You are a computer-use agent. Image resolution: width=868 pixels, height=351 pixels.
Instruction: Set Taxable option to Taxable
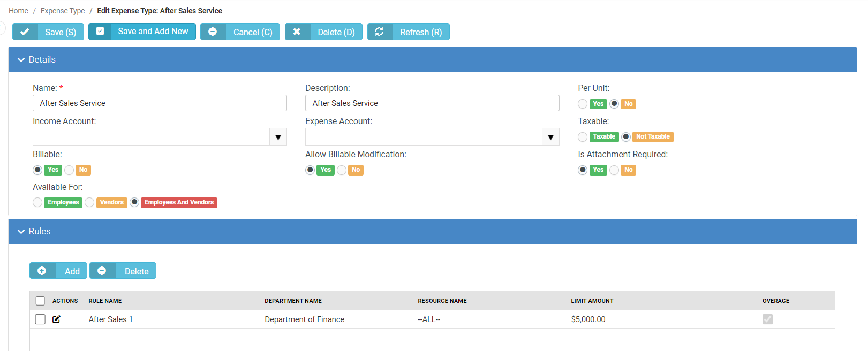[583, 137]
